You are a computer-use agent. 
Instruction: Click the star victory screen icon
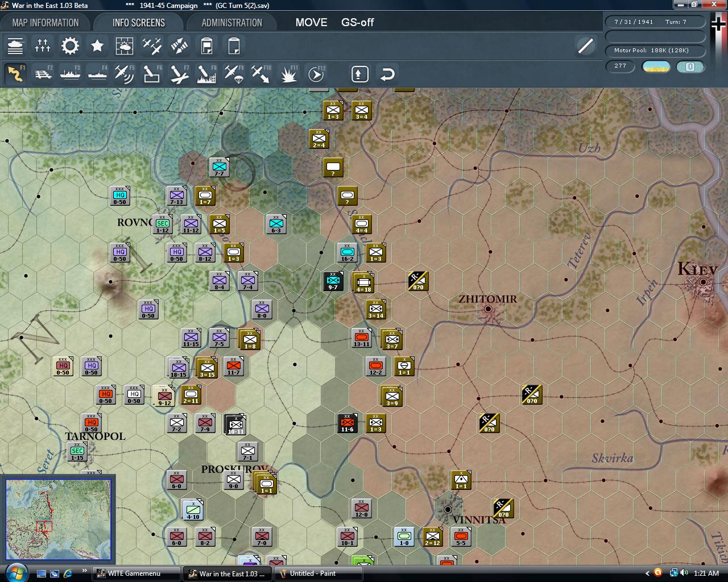pos(97,46)
